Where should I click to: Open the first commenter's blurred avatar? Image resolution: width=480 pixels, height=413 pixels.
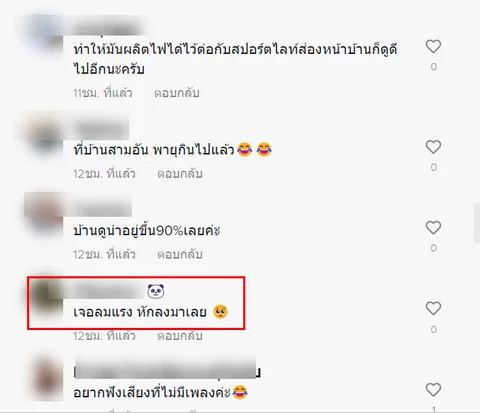coord(45,37)
